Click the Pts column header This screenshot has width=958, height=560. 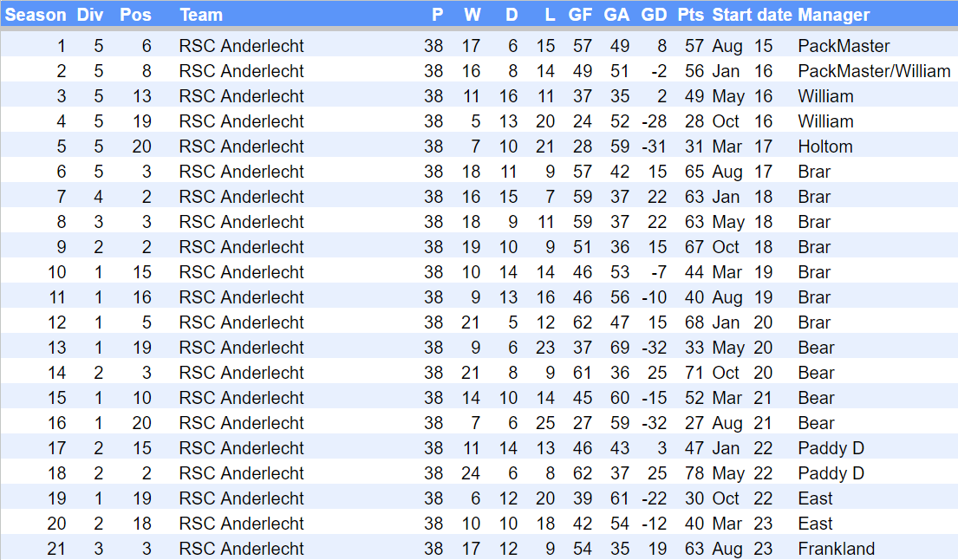click(691, 15)
